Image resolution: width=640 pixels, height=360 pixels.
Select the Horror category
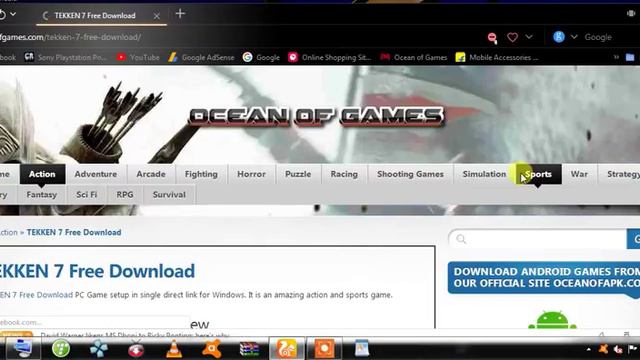point(251,174)
